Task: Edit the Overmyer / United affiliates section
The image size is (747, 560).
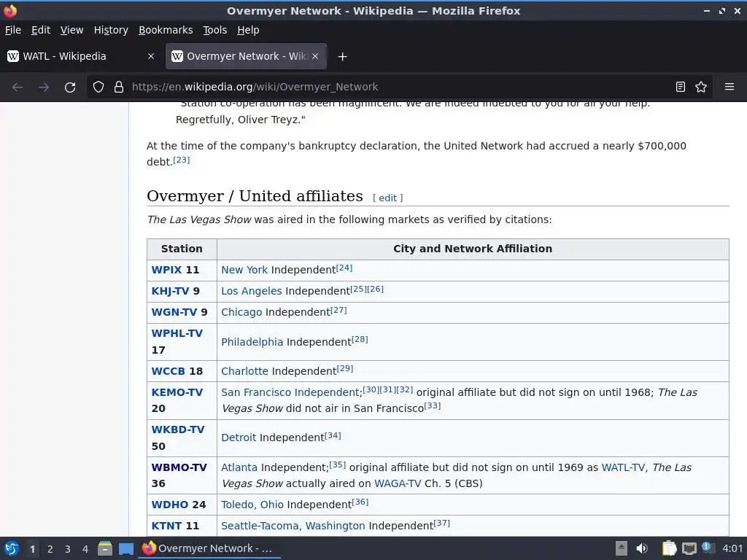Action: point(387,198)
